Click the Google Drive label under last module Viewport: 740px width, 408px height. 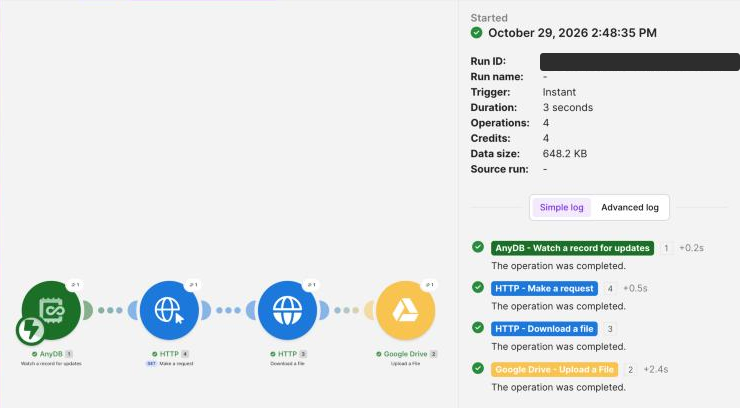pos(405,354)
